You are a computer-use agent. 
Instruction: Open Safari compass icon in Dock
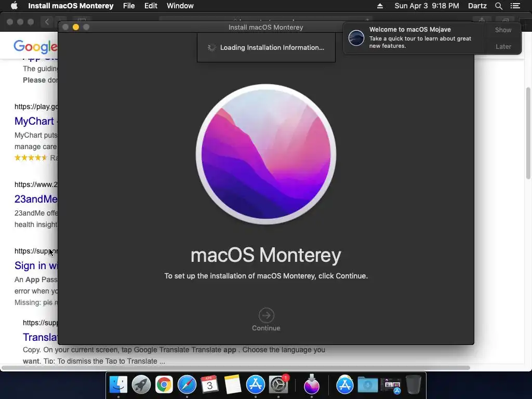(x=187, y=385)
